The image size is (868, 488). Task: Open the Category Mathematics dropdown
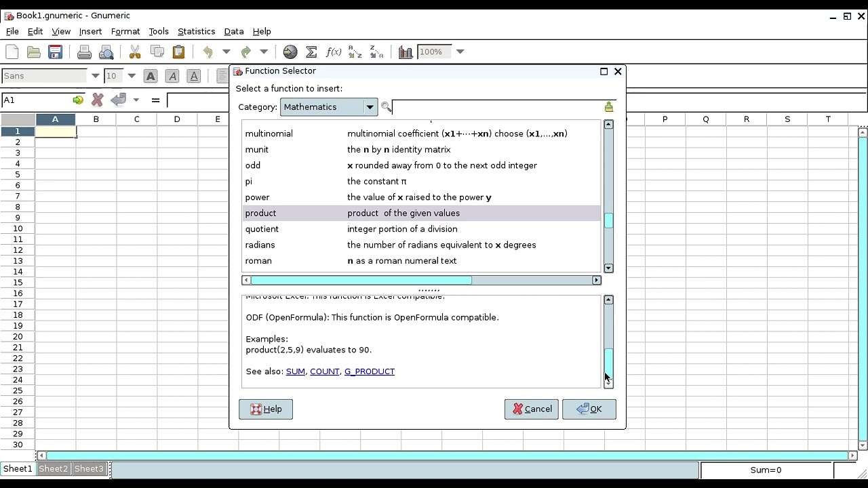[329, 107]
